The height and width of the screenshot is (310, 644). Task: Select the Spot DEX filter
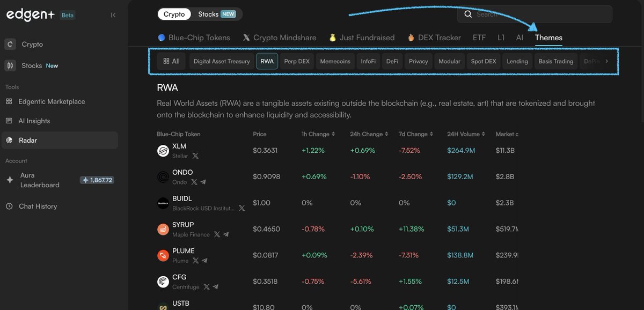click(484, 61)
